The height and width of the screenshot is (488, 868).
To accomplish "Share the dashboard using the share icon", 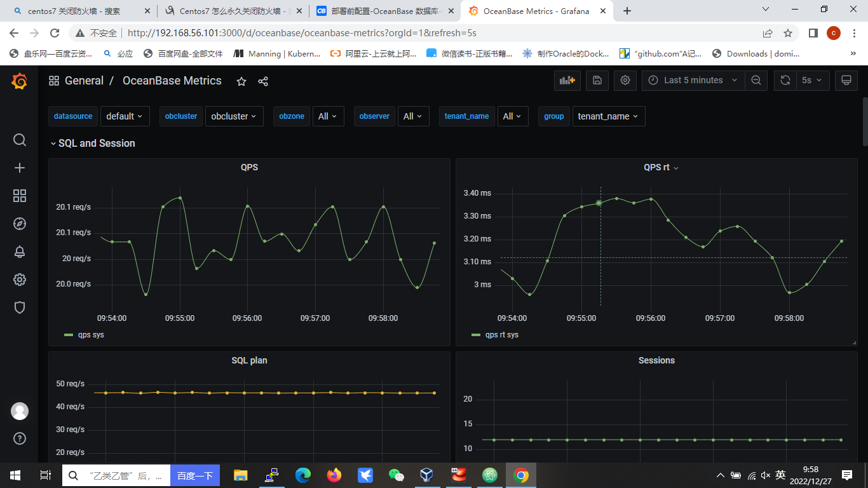I will (263, 81).
